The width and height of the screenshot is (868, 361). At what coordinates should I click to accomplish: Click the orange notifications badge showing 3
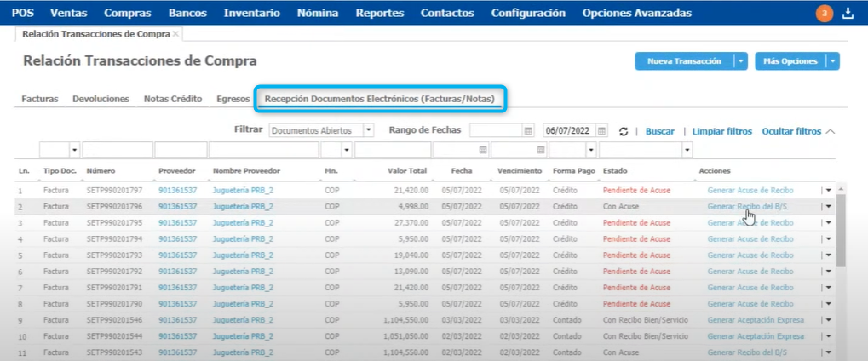(x=825, y=13)
